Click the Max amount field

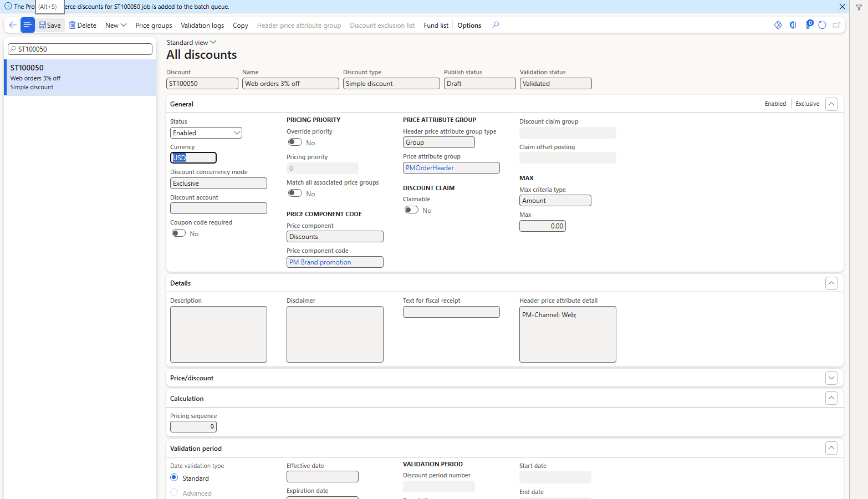[x=543, y=226]
